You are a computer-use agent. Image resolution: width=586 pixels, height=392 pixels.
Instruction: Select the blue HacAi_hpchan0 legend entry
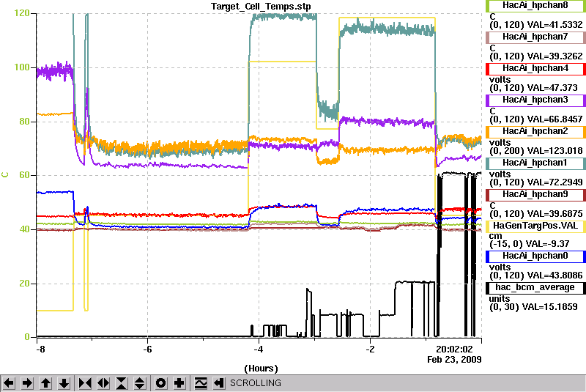point(535,256)
